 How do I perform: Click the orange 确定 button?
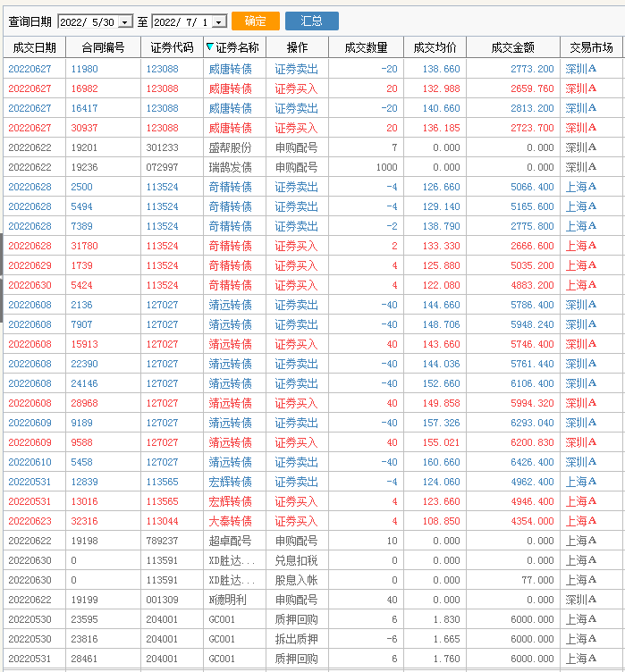[256, 21]
